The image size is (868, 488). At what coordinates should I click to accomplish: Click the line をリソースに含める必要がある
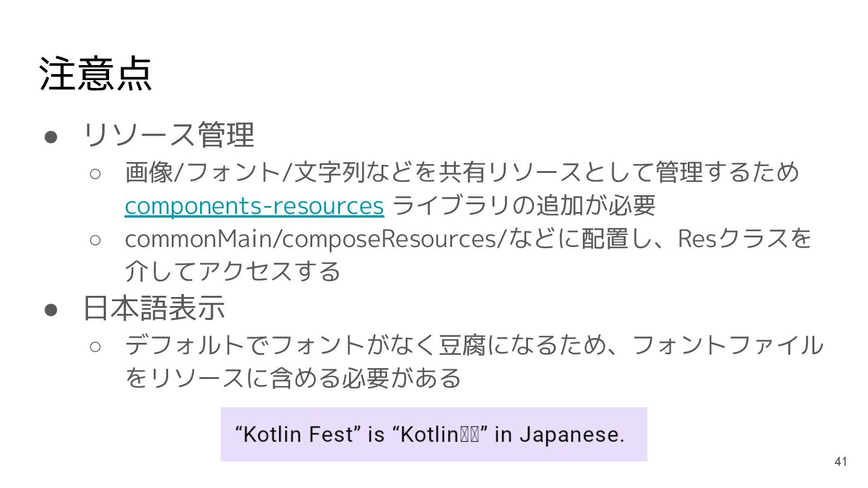pos(292,378)
